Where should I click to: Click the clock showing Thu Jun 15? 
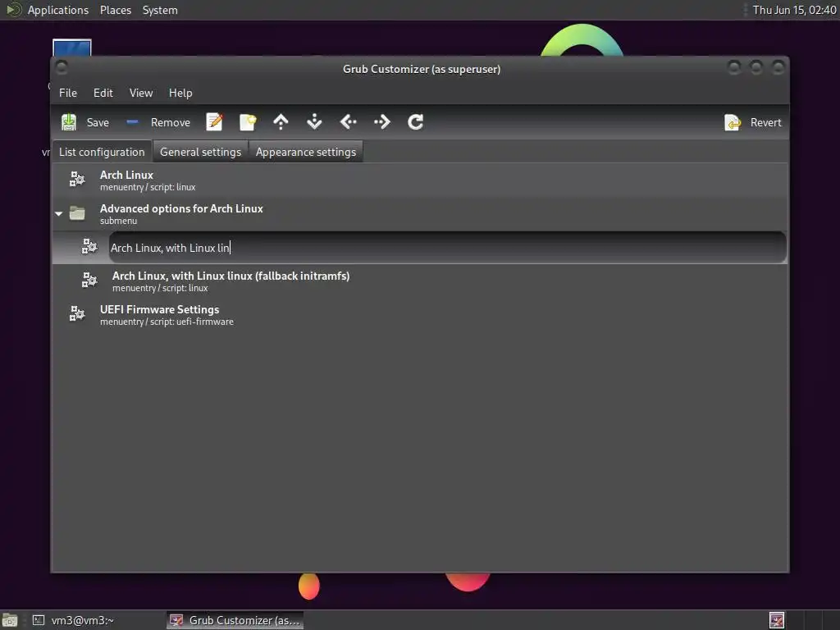[794, 10]
